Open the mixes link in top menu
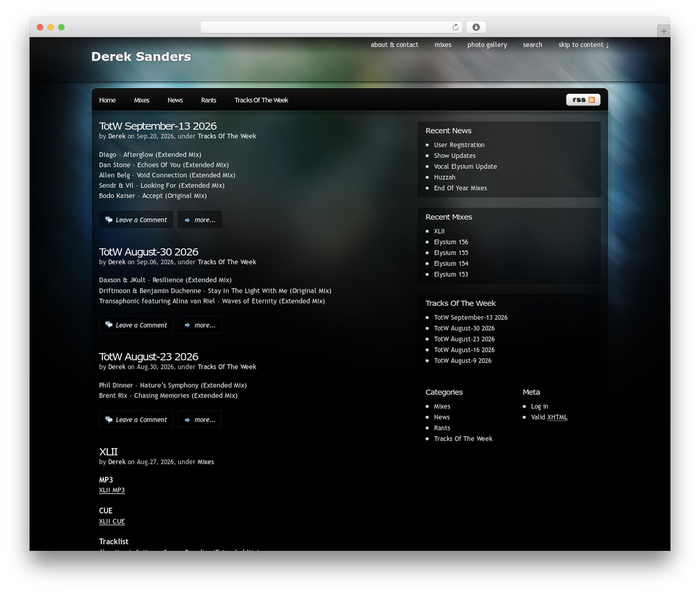Image resolution: width=700 pixels, height=593 pixels. pos(443,45)
